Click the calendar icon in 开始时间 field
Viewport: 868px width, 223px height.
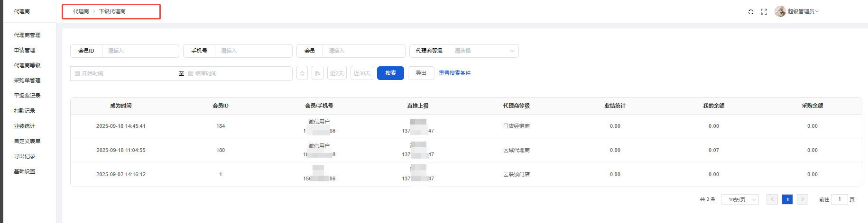(x=77, y=73)
